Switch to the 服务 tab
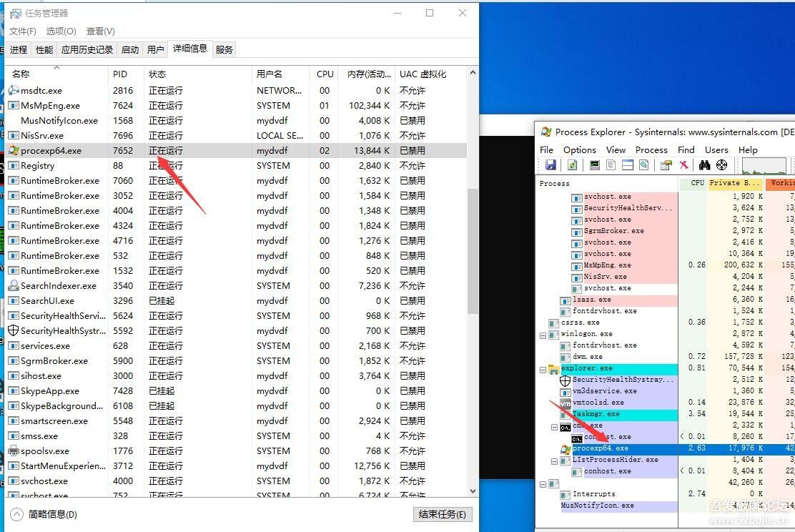Viewport: 795px width, 532px height. coord(224,50)
